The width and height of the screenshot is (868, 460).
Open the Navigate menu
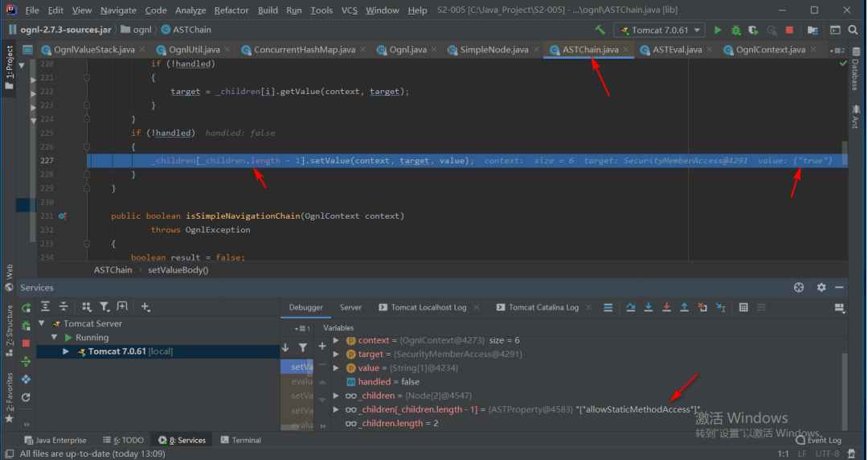[118, 10]
